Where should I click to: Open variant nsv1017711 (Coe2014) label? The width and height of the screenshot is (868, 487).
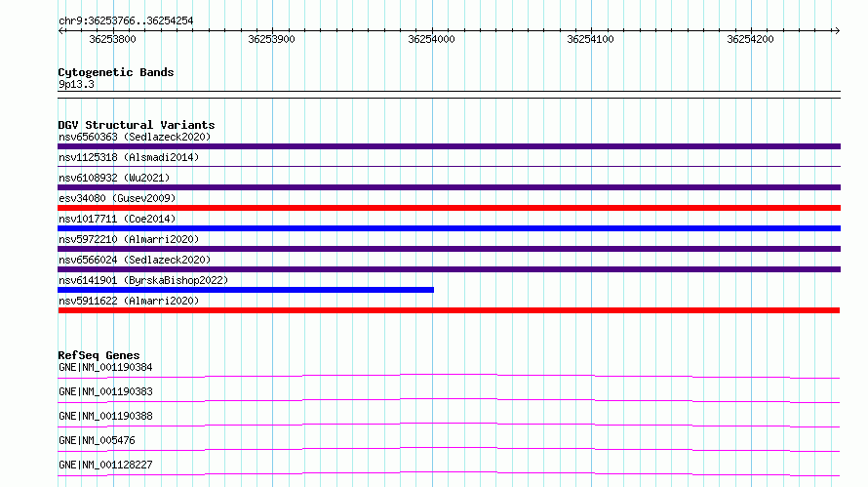coord(117,219)
